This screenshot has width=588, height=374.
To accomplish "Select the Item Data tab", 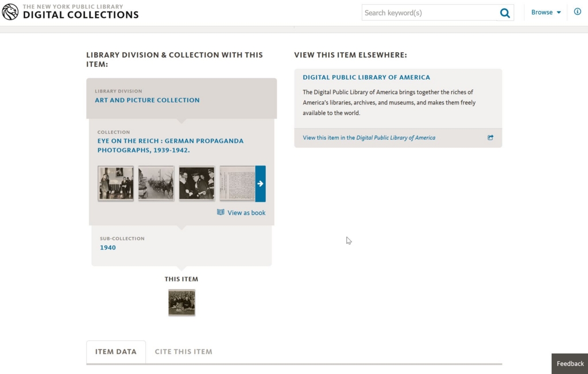I will 116,352.
